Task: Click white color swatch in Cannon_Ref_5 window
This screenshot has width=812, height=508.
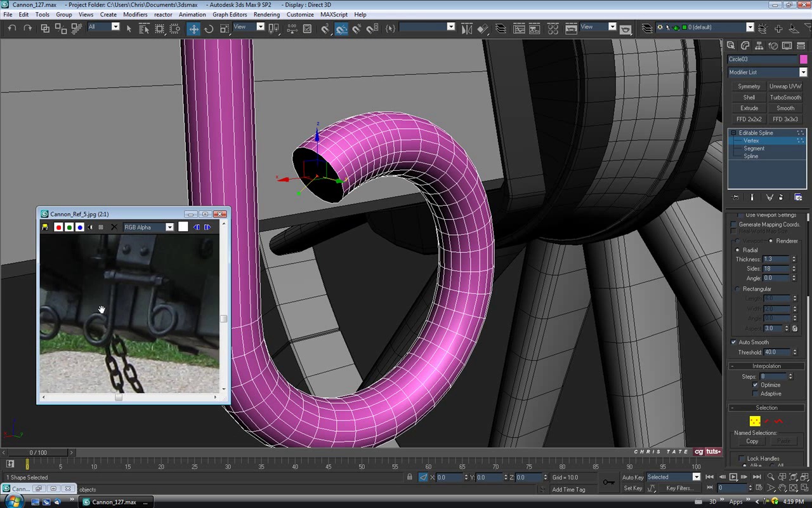Action: pyautogui.click(x=183, y=227)
